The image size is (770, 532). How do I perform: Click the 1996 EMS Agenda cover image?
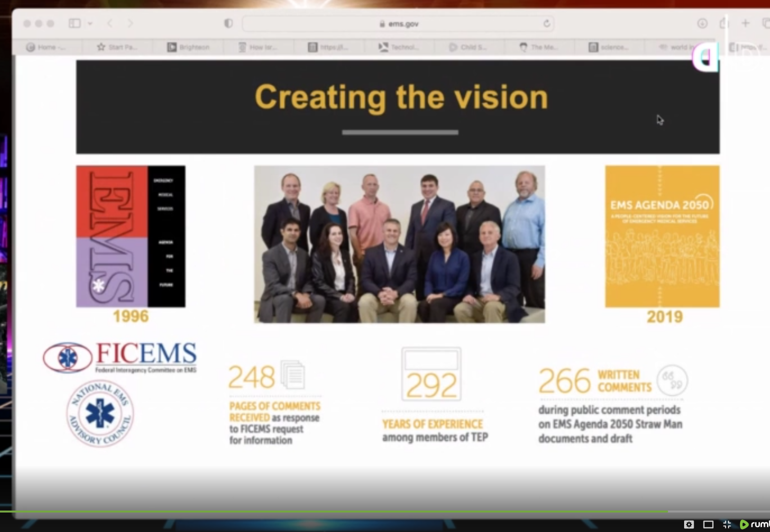pos(130,236)
